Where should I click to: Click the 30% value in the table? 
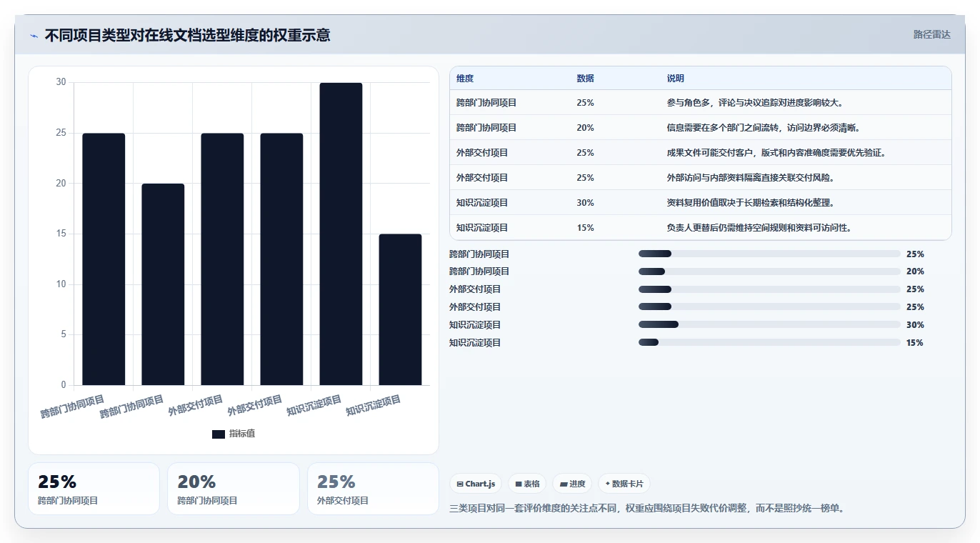pos(585,203)
